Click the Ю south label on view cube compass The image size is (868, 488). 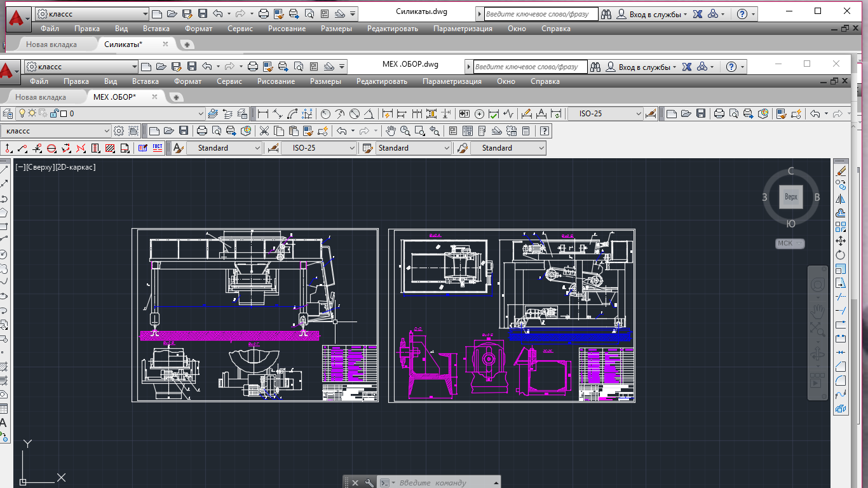[x=791, y=224]
